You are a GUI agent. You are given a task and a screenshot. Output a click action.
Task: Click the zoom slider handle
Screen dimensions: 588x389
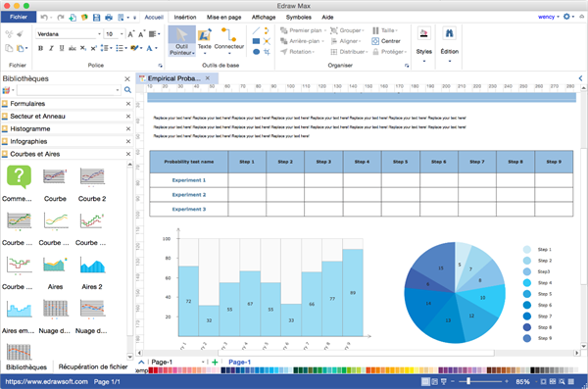[x=468, y=381]
